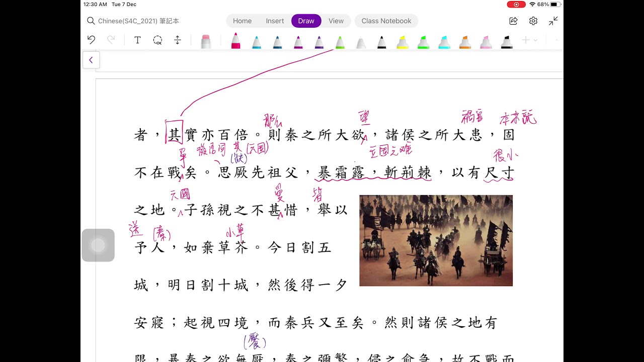Viewport: 644px width, 362px height.
Task: Pick the green pen
Action: [340, 42]
